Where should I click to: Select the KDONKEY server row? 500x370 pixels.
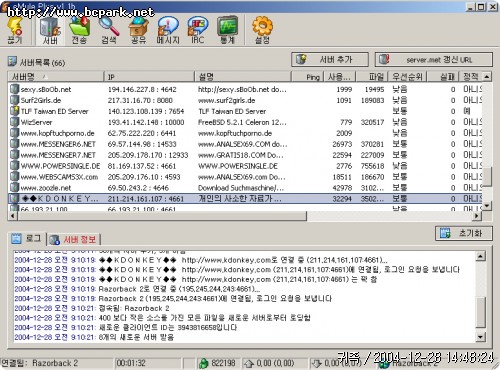coord(245,199)
